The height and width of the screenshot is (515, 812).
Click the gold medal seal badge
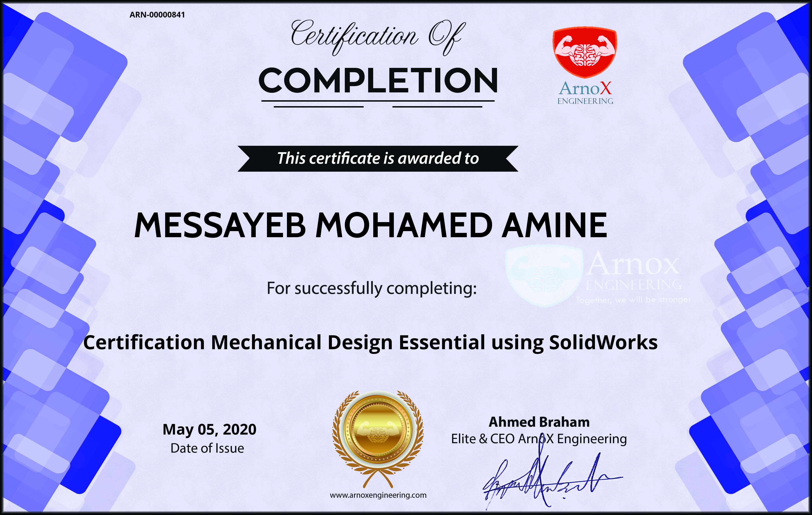point(378,439)
